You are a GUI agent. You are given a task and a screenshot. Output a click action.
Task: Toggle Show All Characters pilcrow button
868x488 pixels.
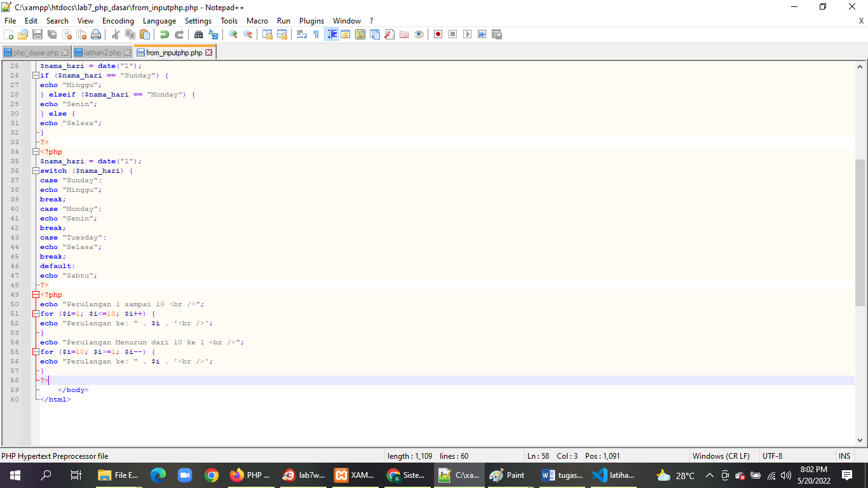point(316,34)
